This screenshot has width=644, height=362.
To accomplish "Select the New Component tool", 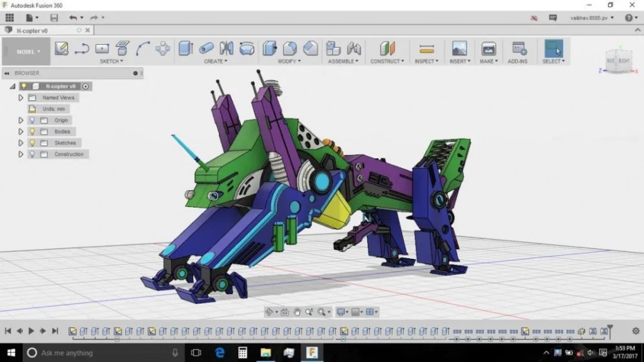I will coord(333,48).
